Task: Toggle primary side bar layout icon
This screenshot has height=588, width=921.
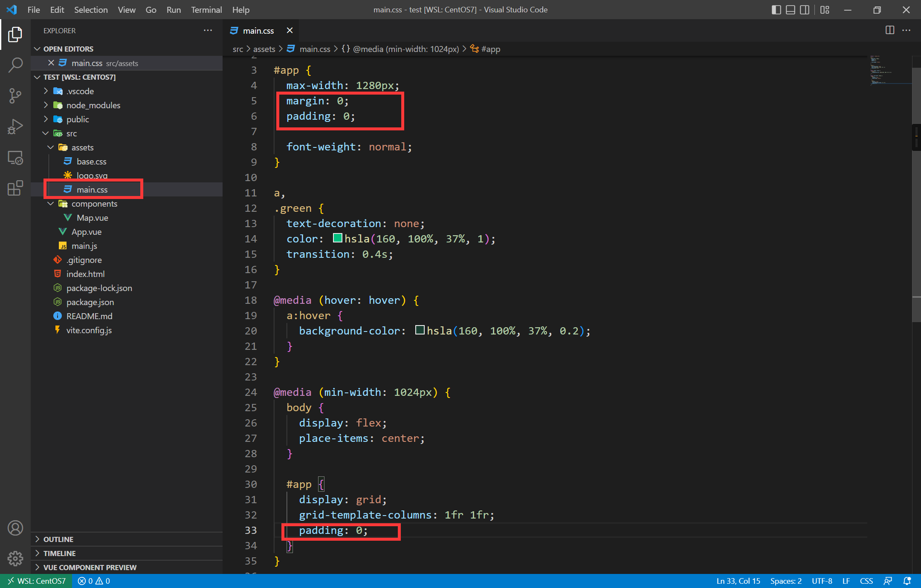Action: click(x=776, y=10)
